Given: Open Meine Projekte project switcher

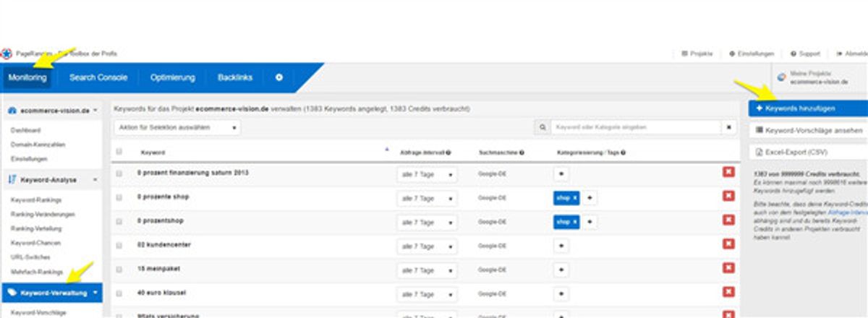Looking at the screenshot, I should click(818, 77).
